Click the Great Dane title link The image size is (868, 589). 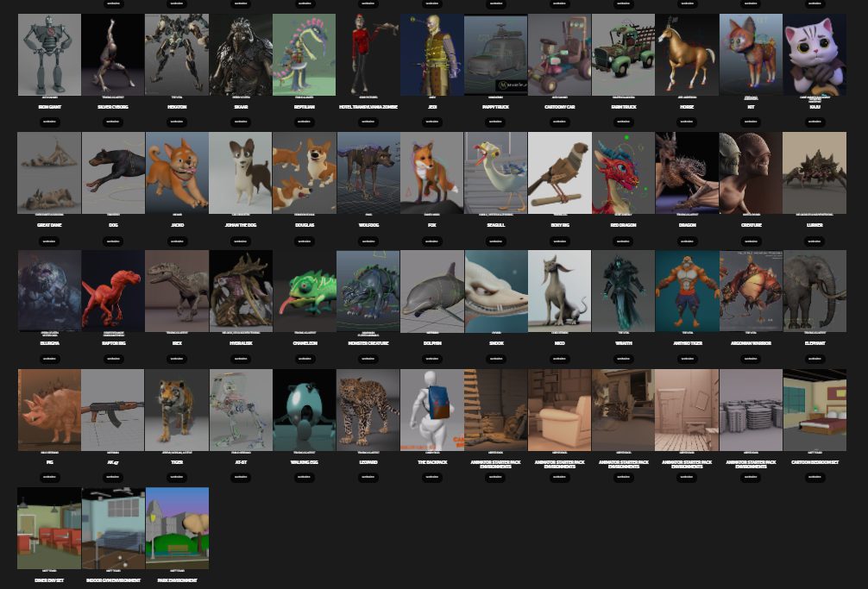(49, 225)
